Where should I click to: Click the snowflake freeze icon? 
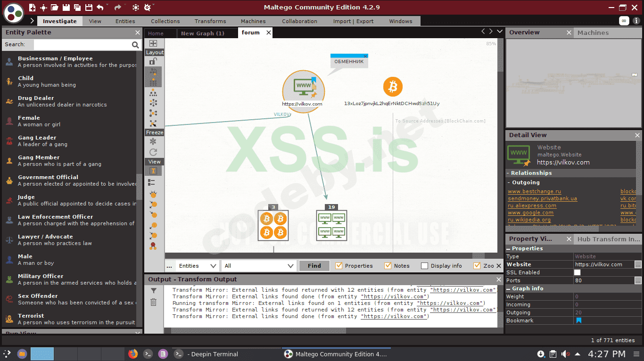(153, 141)
